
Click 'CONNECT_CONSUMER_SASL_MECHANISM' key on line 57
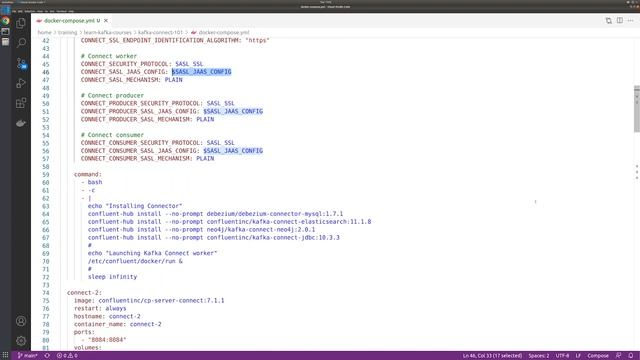point(136,159)
